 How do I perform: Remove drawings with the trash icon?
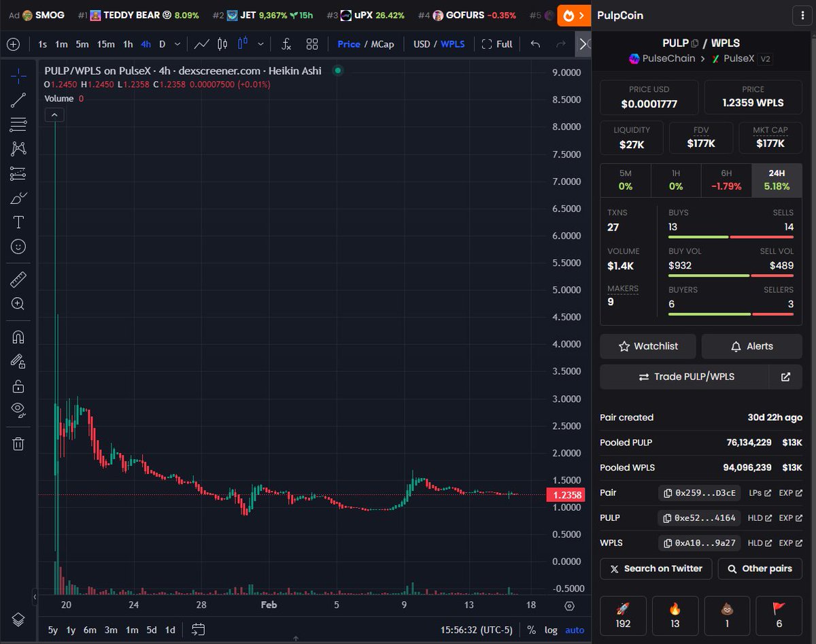[x=18, y=444]
